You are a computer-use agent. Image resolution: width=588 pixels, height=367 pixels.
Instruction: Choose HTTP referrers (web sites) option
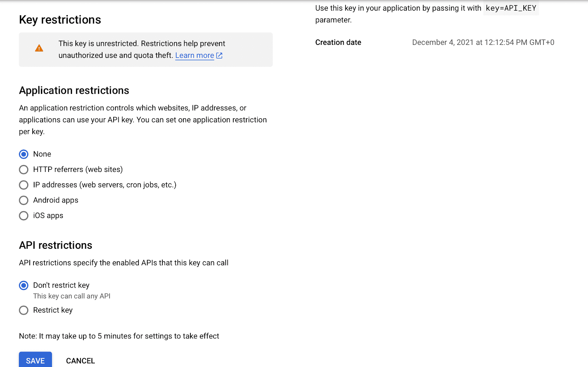tap(24, 170)
